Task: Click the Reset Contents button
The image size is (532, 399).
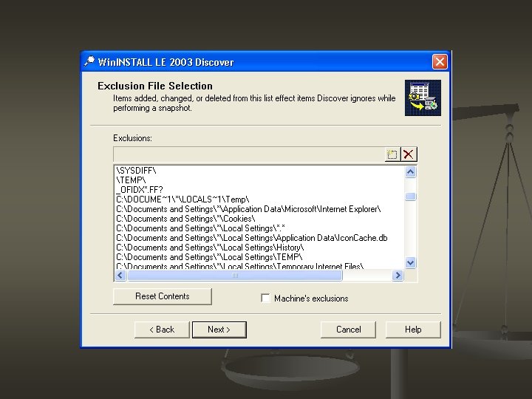Action: pos(162,296)
